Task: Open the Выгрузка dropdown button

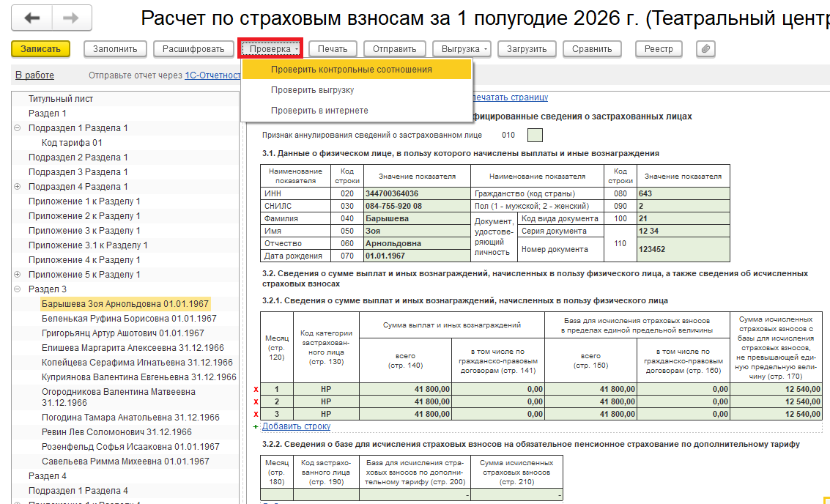Action: [x=462, y=48]
